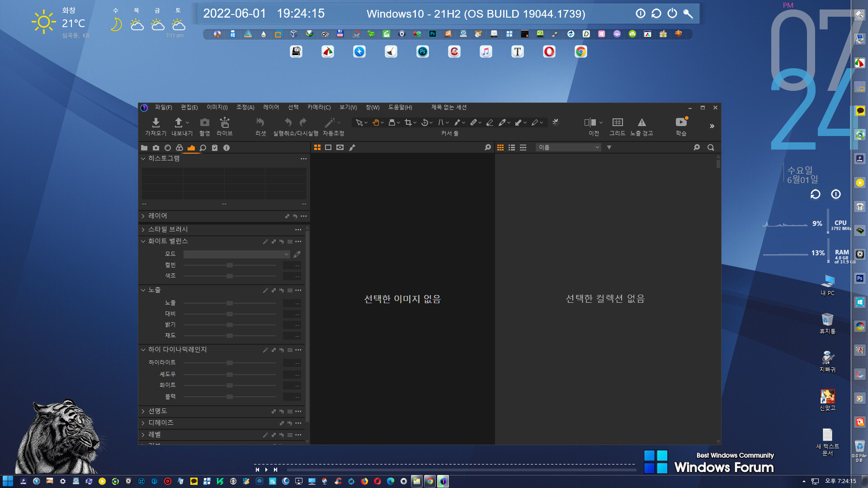Image resolution: width=868 pixels, height=488 pixels.
Task: Click the Redo arrow in toolbar
Action: click(x=303, y=122)
